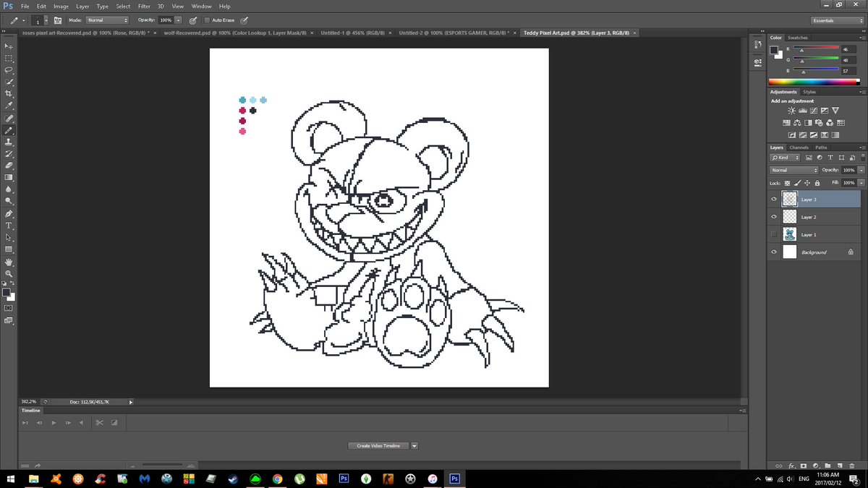
Task: Switch to the Paths tab
Action: [821, 147]
